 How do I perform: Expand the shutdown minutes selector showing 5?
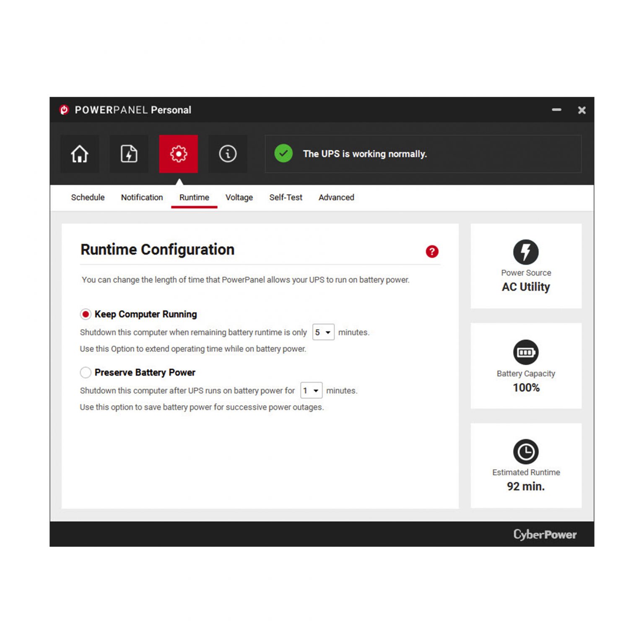(x=323, y=332)
